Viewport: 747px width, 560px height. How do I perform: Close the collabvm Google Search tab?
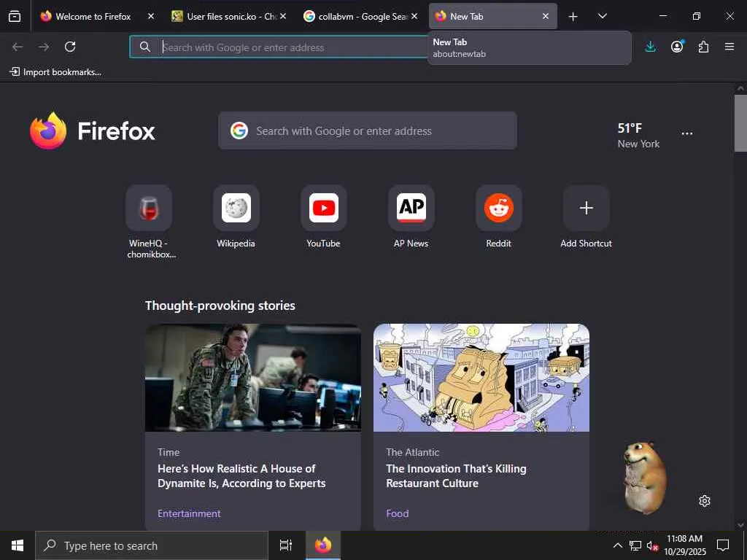(414, 16)
